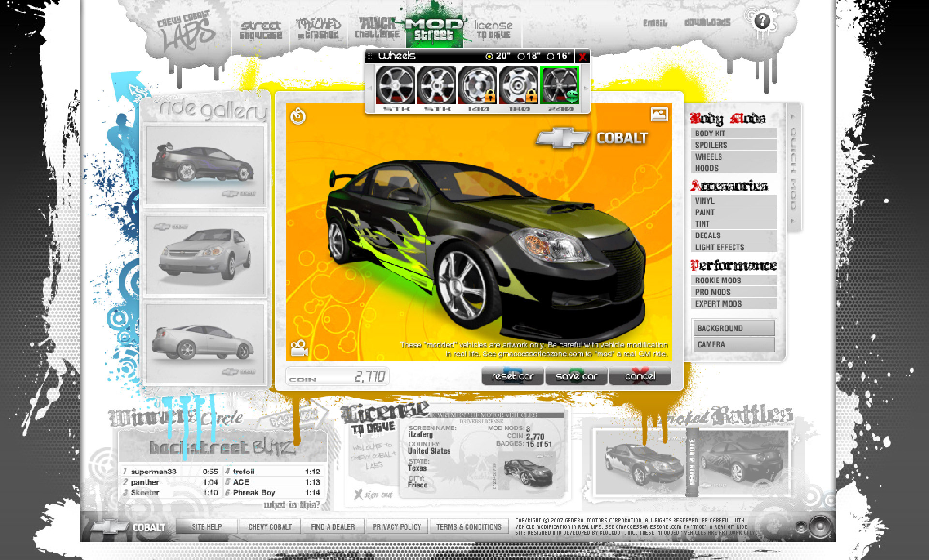Select the first STK wheel thumbnail
The image size is (929, 560).
click(x=396, y=86)
